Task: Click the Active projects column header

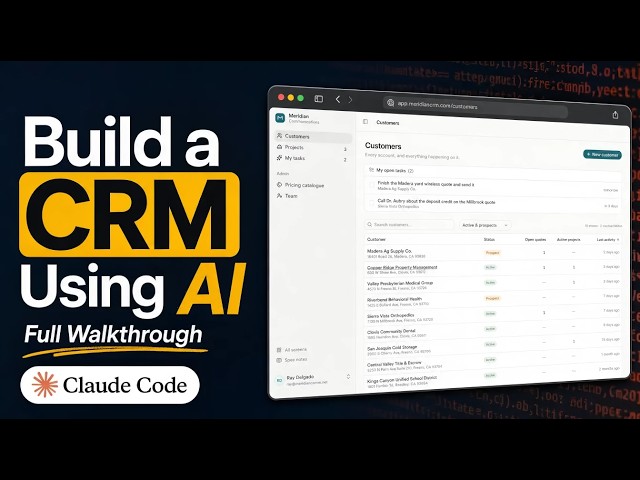Action: pyautogui.click(x=569, y=240)
